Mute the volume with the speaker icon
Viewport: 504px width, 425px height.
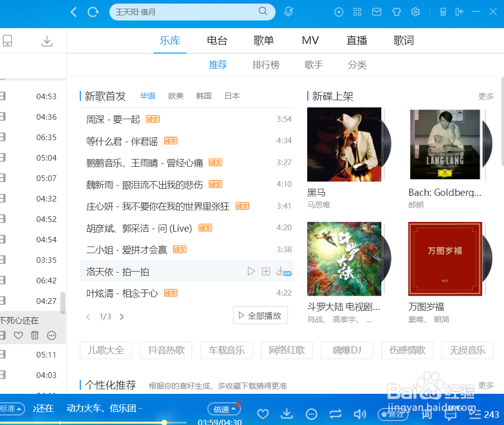click(360, 414)
